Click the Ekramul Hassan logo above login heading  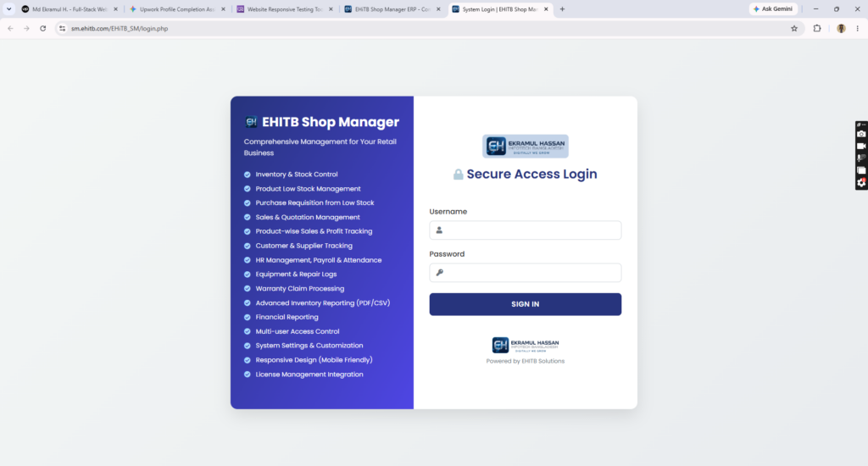tap(525, 146)
